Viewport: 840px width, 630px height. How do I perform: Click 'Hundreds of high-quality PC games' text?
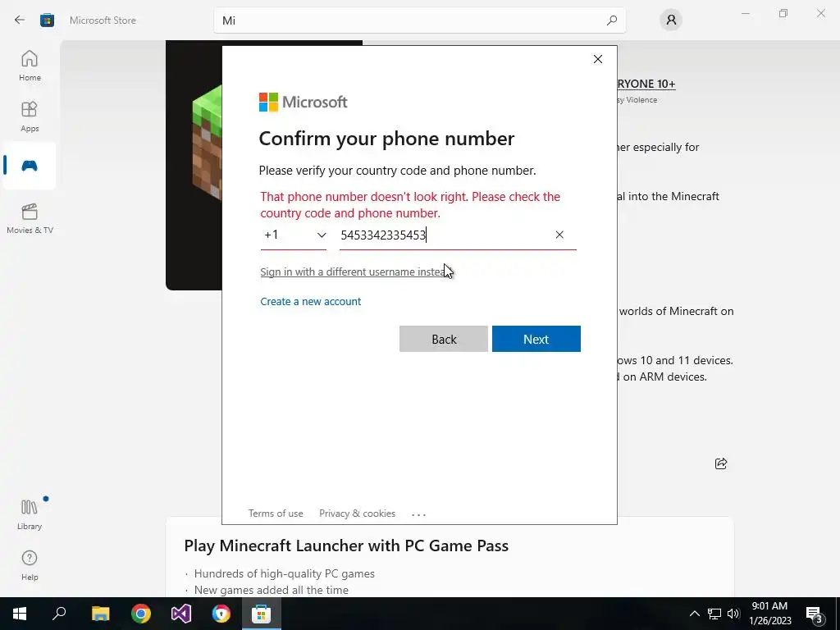point(285,573)
